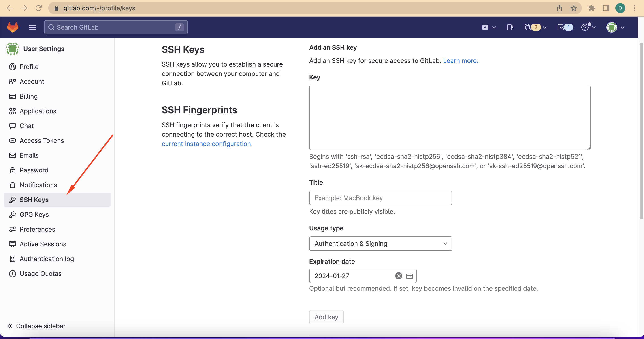The height and width of the screenshot is (339, 644).
Task: Open the user avatar dropdown menu
Action: pos(615,27)
